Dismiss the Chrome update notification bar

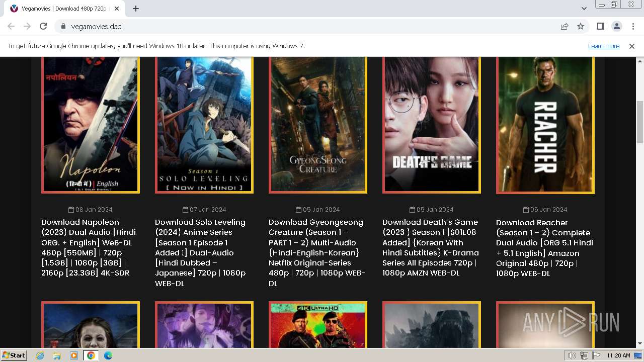click(x=632, y=46)
